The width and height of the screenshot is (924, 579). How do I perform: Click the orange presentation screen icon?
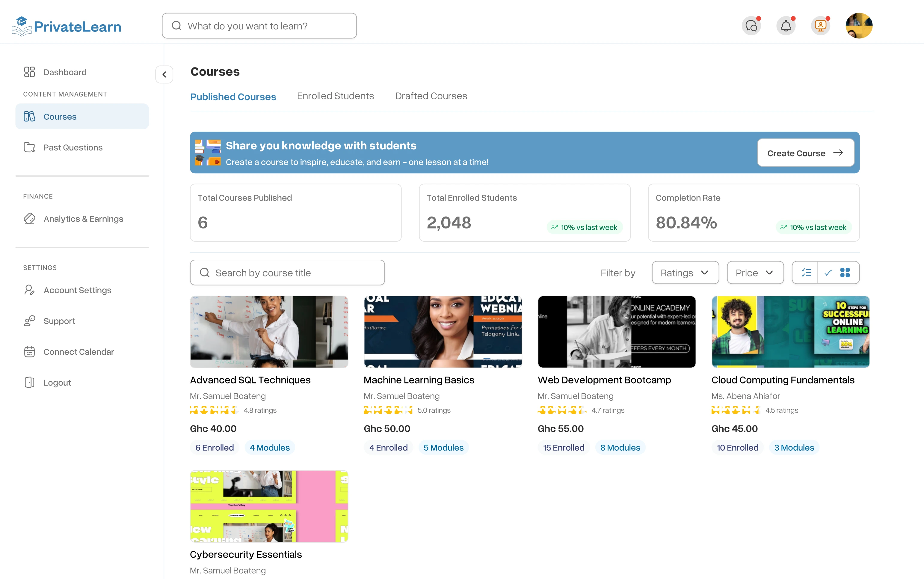point(820,26)
